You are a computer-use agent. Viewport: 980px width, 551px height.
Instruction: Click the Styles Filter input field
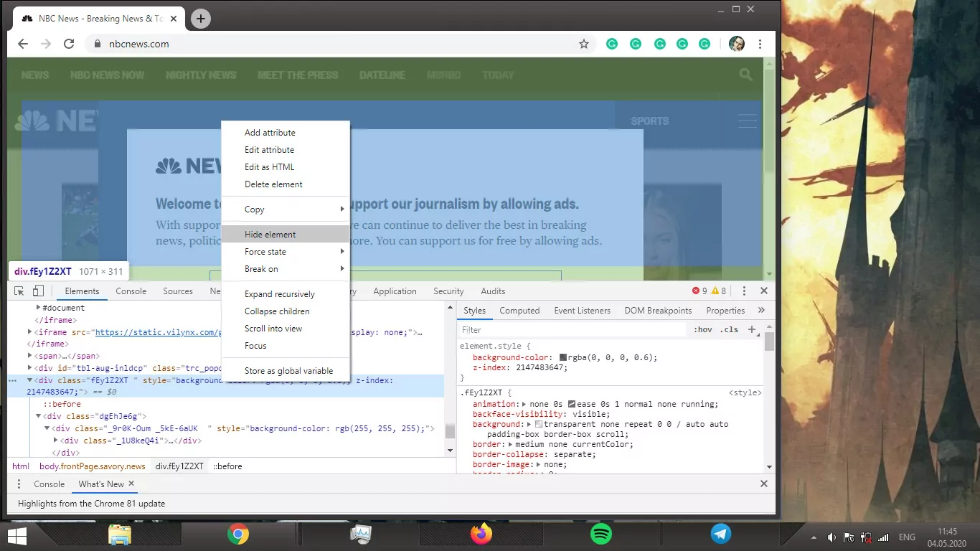click(x=573, y=330)
